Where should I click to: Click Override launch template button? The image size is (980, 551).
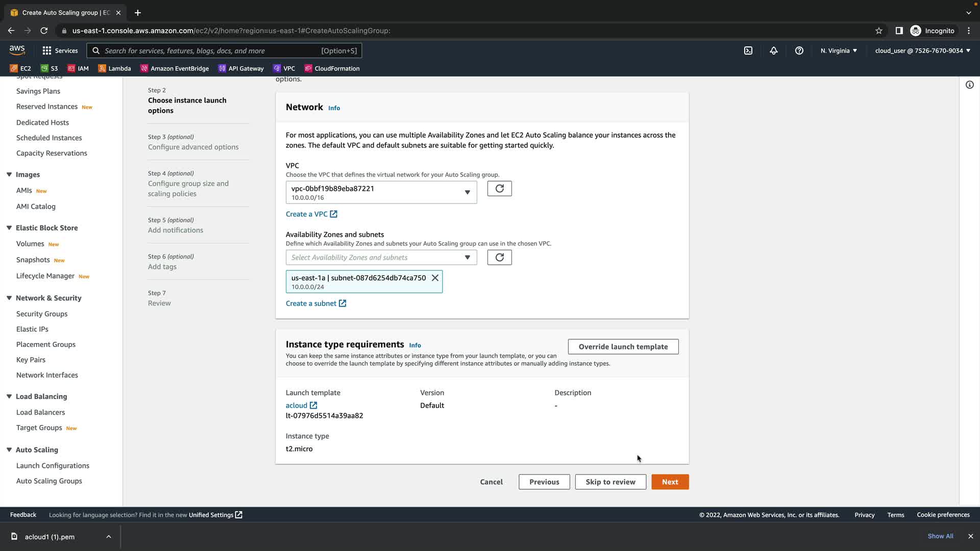(x=623, y=347)
